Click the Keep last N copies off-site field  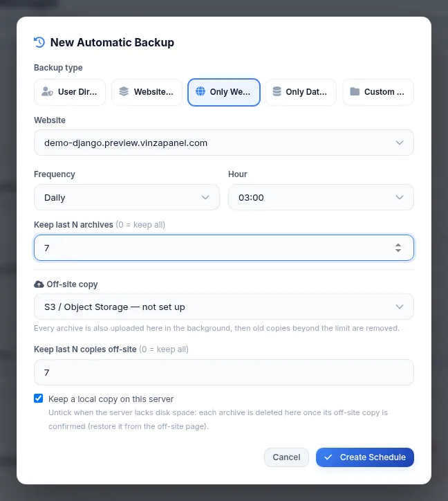(224, 372)
